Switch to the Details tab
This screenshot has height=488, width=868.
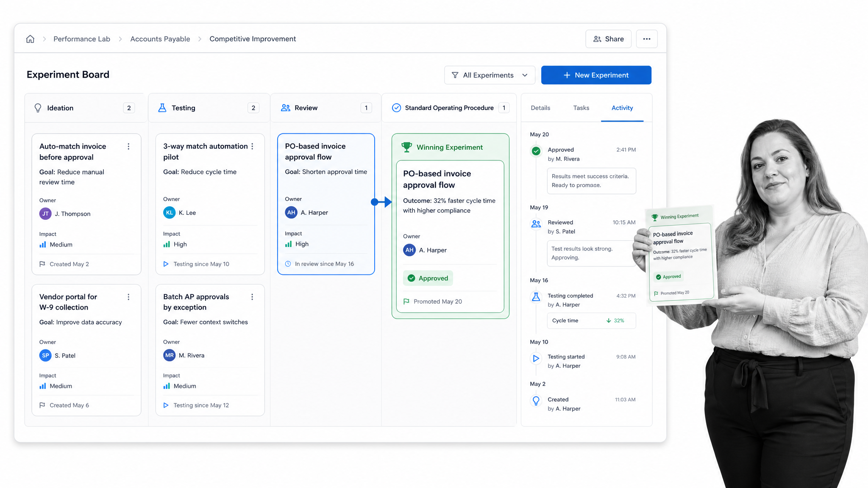click(x=540, y=108)
